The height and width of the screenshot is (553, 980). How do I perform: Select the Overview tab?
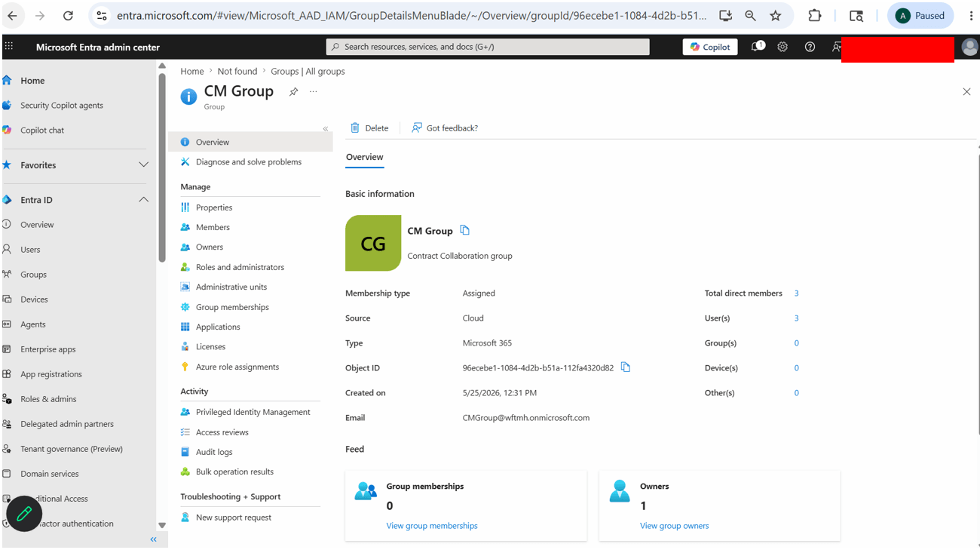click(364, 157)
